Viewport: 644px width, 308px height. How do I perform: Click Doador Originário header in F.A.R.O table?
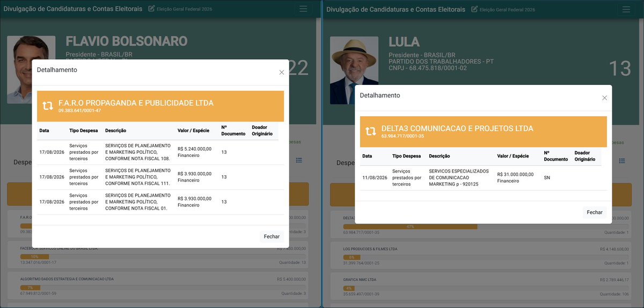pos(262,131)
